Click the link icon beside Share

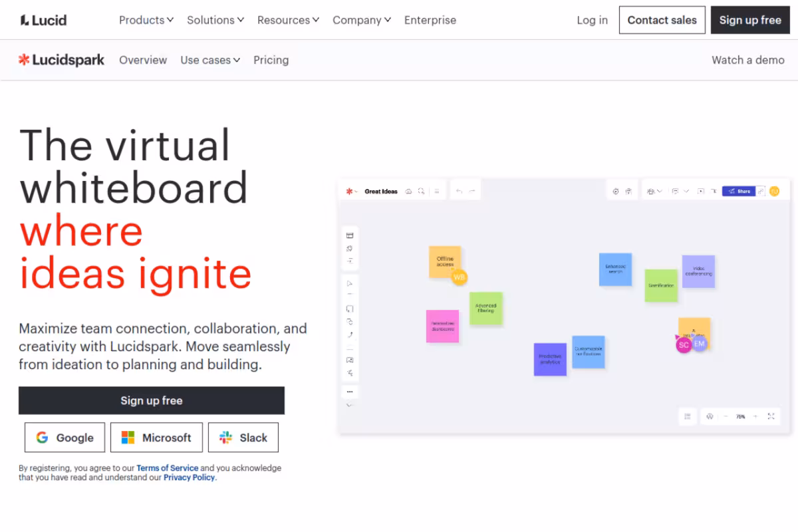point(761,192)
